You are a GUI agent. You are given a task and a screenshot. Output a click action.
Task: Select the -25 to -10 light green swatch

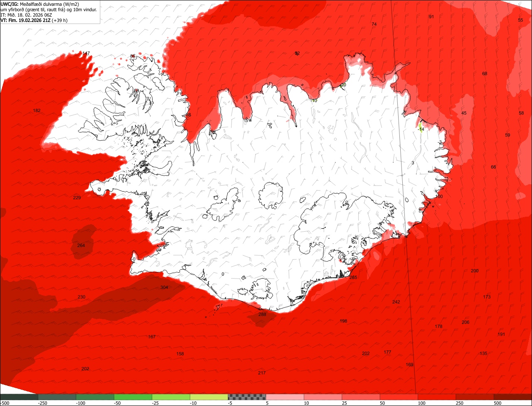coord(171,396)
